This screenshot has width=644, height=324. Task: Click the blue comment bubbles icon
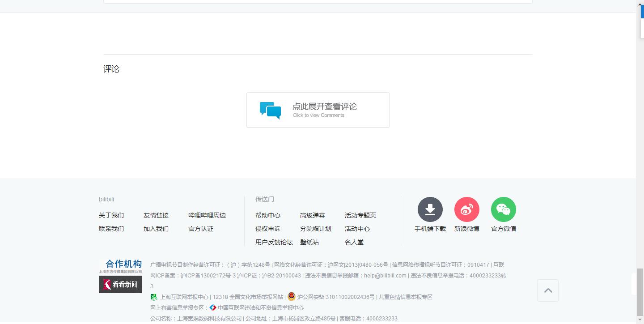pyautogui.click(x=270, y=110)
